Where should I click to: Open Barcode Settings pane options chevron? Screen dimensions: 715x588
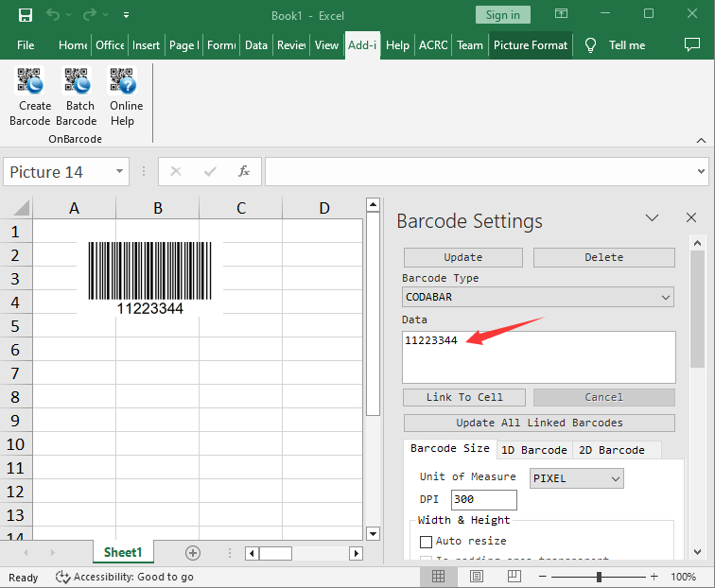(x=652, y=217)
